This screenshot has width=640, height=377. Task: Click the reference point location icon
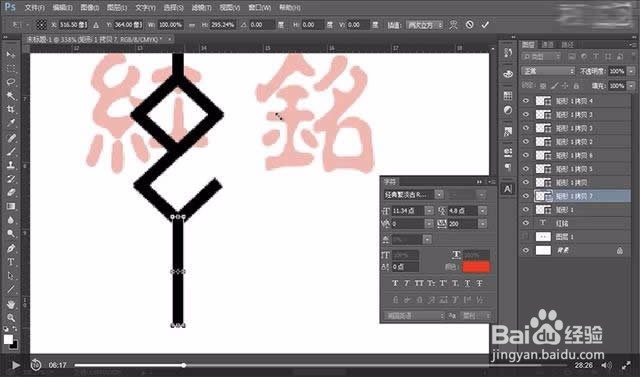point(41,25)
